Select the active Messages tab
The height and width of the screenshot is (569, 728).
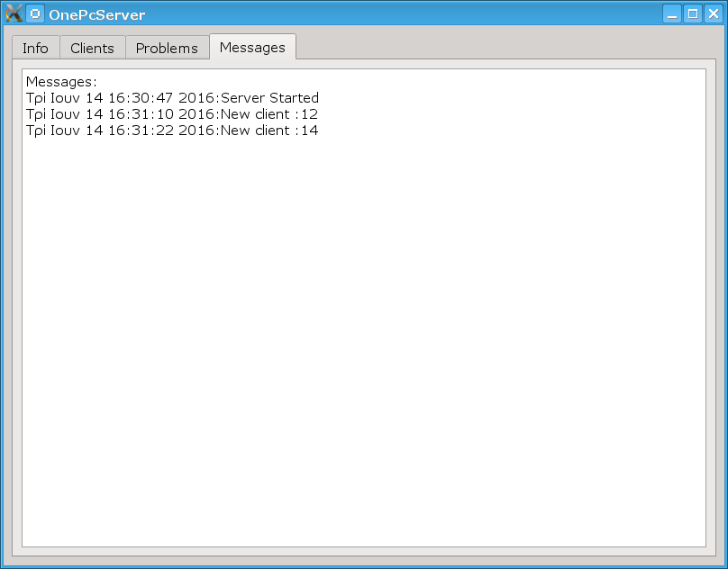[x=252, y=46]
